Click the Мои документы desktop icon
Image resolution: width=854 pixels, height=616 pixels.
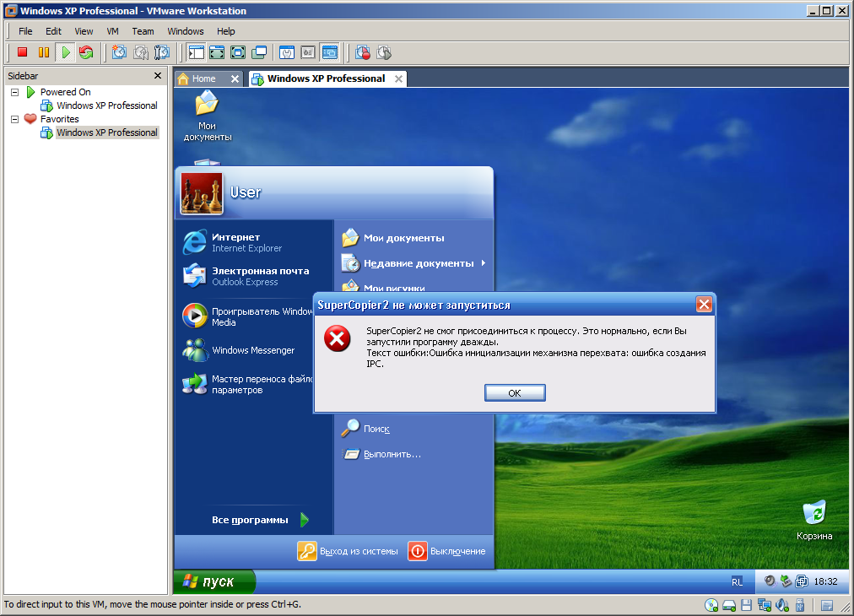[x=207, y=116]
